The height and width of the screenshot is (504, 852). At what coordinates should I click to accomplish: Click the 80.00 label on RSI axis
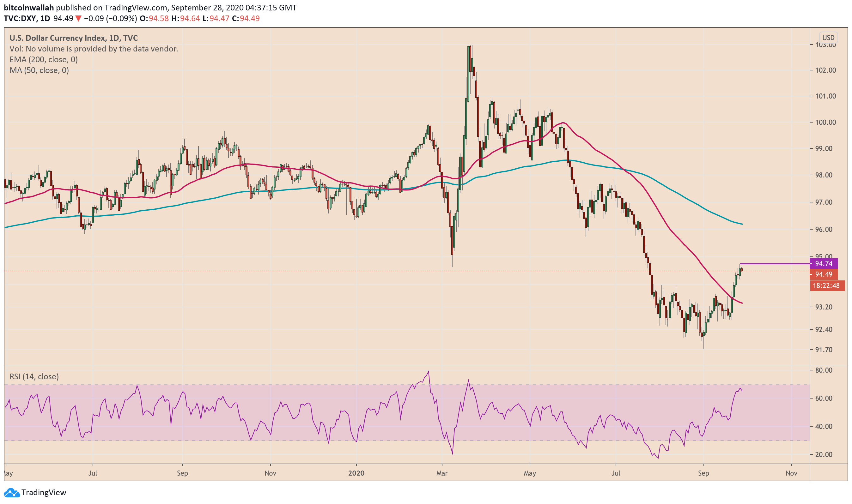824,370
